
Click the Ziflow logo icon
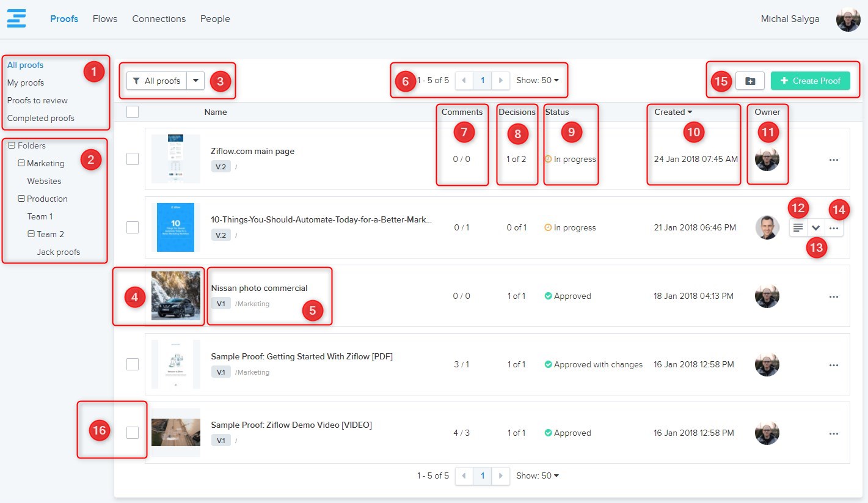(x=16, y=18)
